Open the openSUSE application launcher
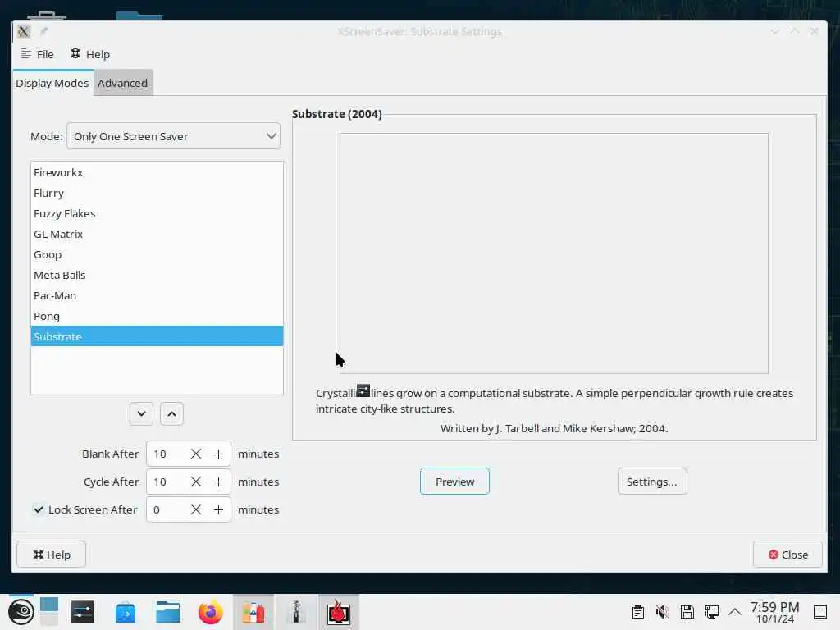 (21, 612)
